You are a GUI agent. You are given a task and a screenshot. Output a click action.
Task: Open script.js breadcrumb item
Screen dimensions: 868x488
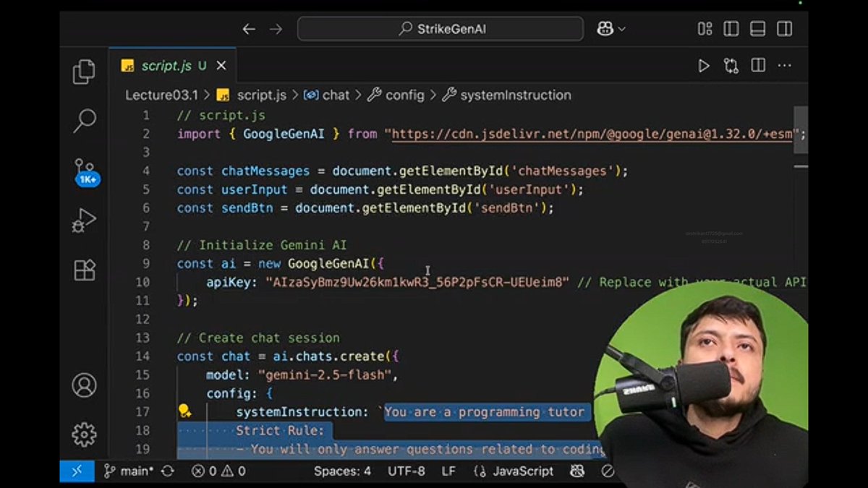point(252,95)
